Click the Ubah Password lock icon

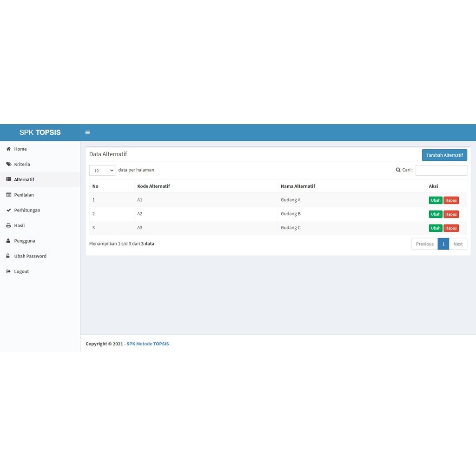click(x=8, y=256)
